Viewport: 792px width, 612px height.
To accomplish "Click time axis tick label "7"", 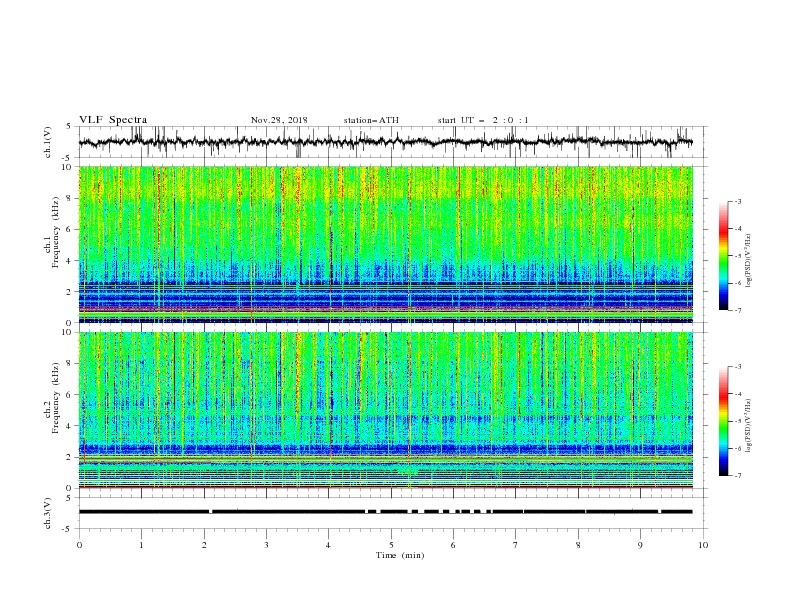I will coord(516,545).
